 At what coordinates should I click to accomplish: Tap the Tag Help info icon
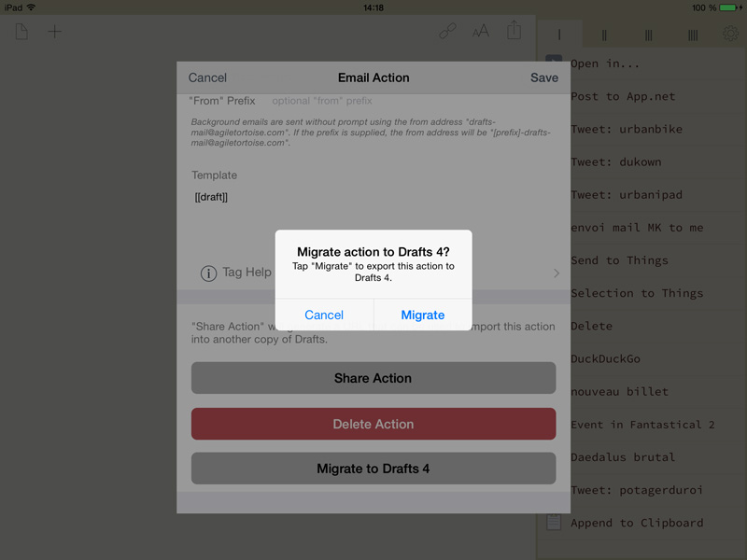208,273
